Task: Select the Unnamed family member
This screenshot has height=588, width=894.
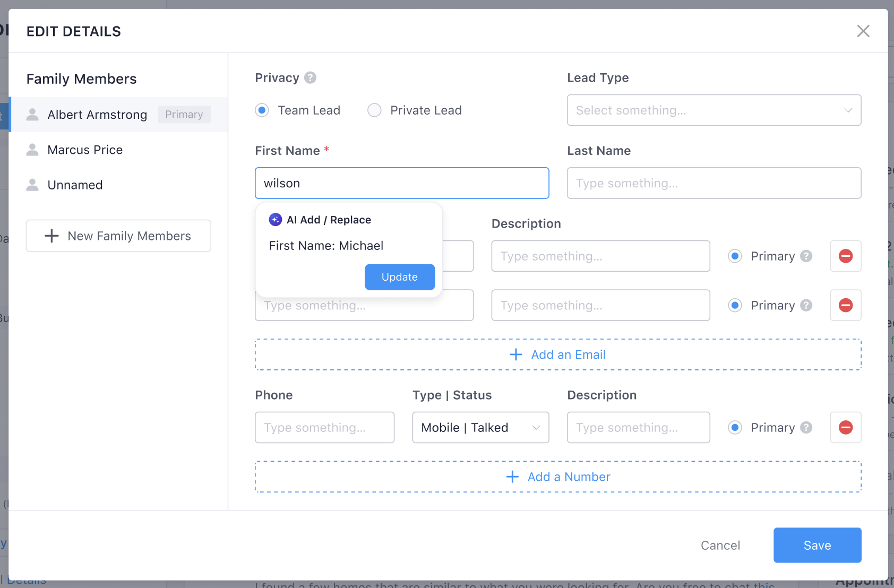Action: click(119, 185)
